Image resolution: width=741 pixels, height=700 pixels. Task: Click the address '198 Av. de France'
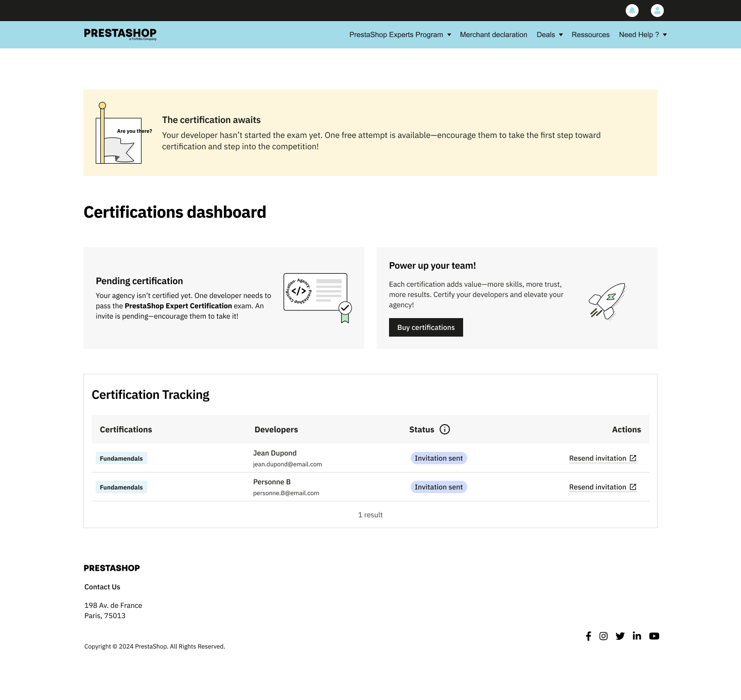(x=113, y=605)
